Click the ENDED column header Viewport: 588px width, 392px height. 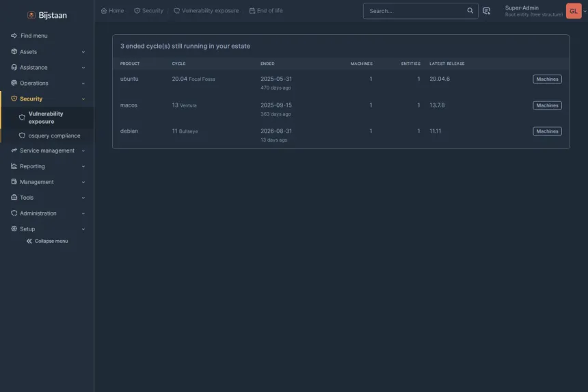267,64
